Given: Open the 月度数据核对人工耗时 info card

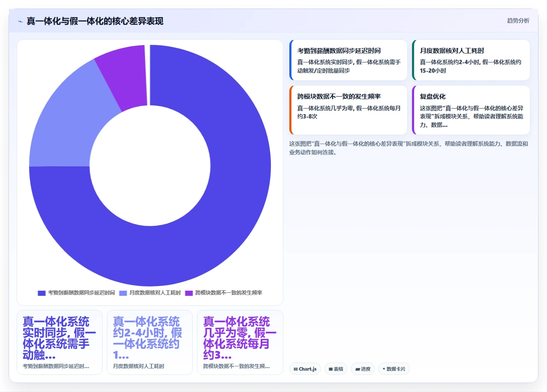Looking at the screenshot, I should coord(471,60).
